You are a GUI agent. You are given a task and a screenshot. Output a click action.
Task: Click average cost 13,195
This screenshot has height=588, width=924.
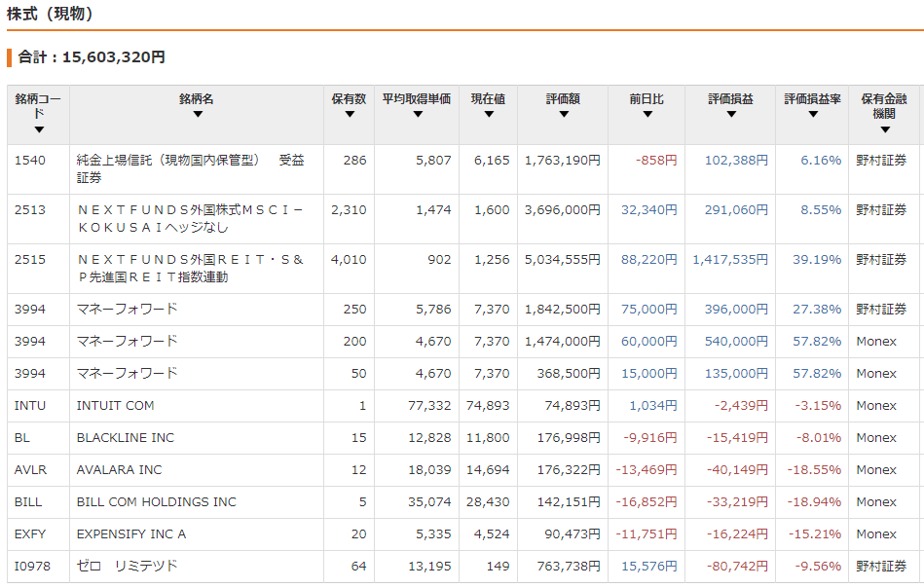pyautogui.click(x=429, y=567)
